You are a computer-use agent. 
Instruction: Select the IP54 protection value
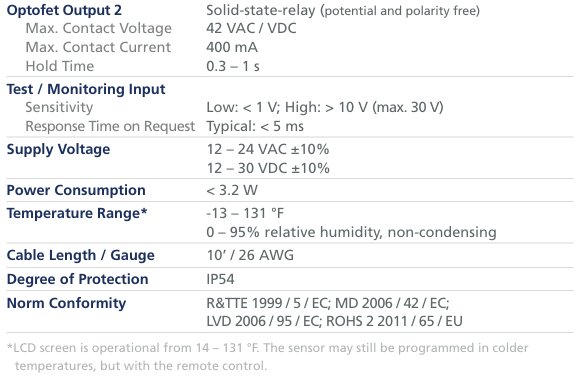pyautogui.click(x=220, y=279)
